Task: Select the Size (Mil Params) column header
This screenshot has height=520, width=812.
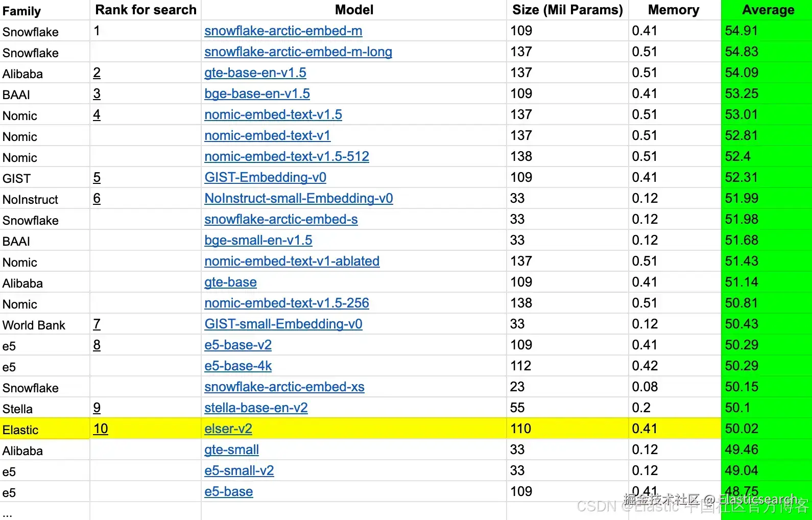Action: [x=567, y=10]
